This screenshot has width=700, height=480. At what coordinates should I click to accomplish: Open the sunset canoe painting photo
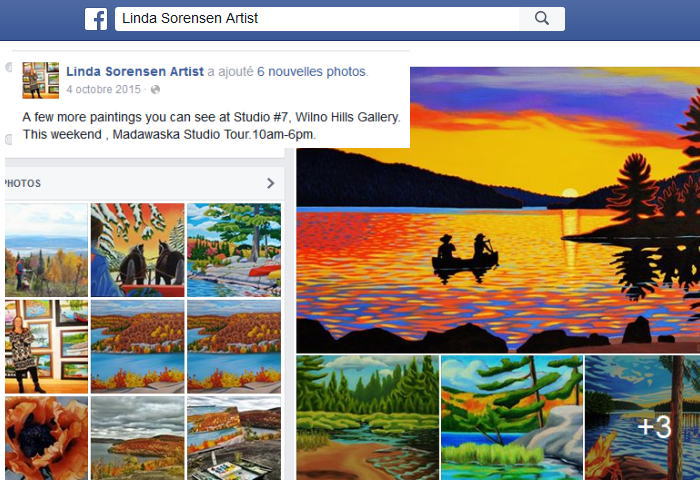[x=498, y=210]
